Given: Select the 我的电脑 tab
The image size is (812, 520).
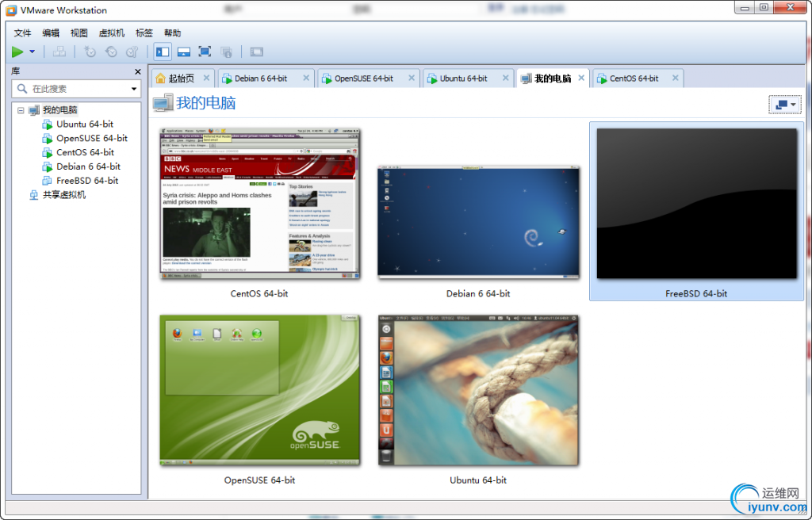Looking at the screenshot, I should pyautogui.click(x=553, y=78).
